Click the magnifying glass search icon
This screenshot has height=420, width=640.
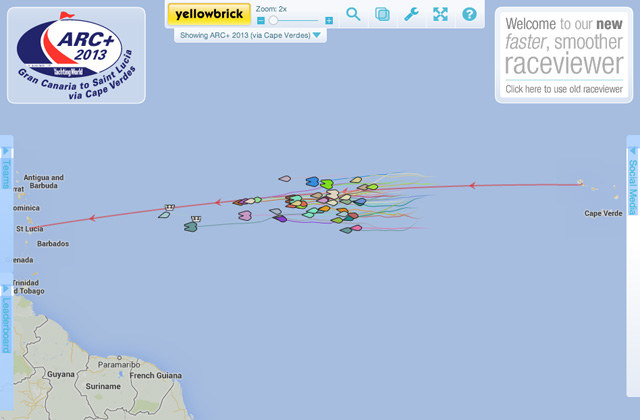[x=353, y=14]
